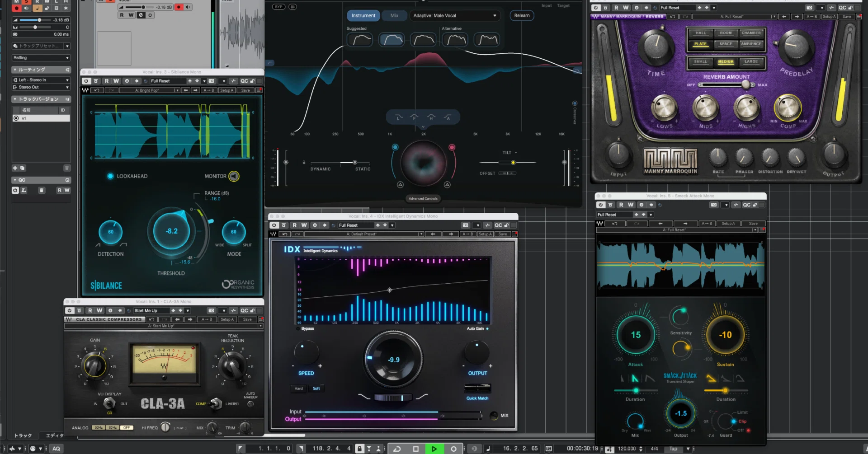The height and width of the screenshot is (454, 868).
Task: Select the L low-cut filter band icon
Action: point(398,117)
